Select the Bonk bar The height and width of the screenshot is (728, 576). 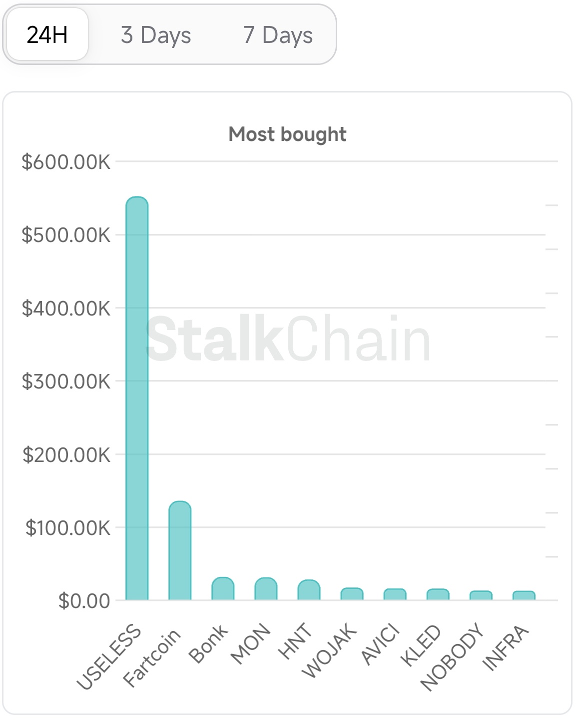click(x=223, y=589)
